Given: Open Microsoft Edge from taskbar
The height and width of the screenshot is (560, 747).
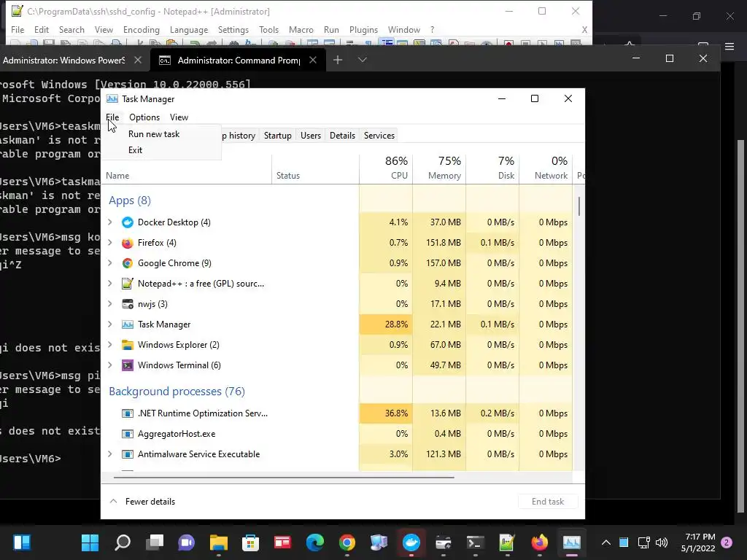Looking at the screenshot, I should (315, 542).
